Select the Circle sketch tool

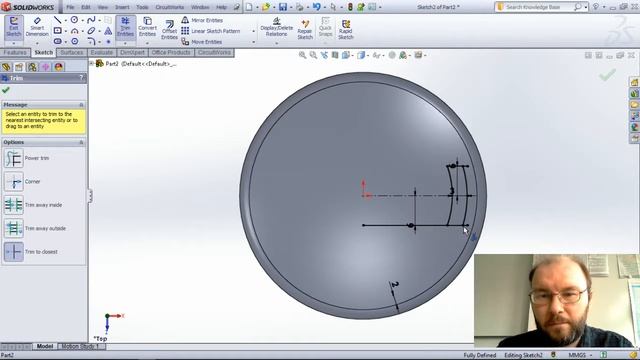(x=74, y=20)
